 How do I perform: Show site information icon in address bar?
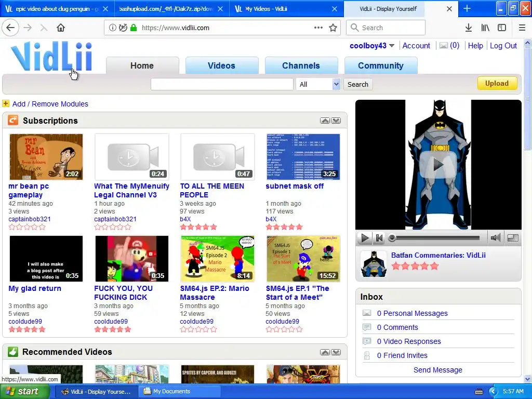point(112,28)
